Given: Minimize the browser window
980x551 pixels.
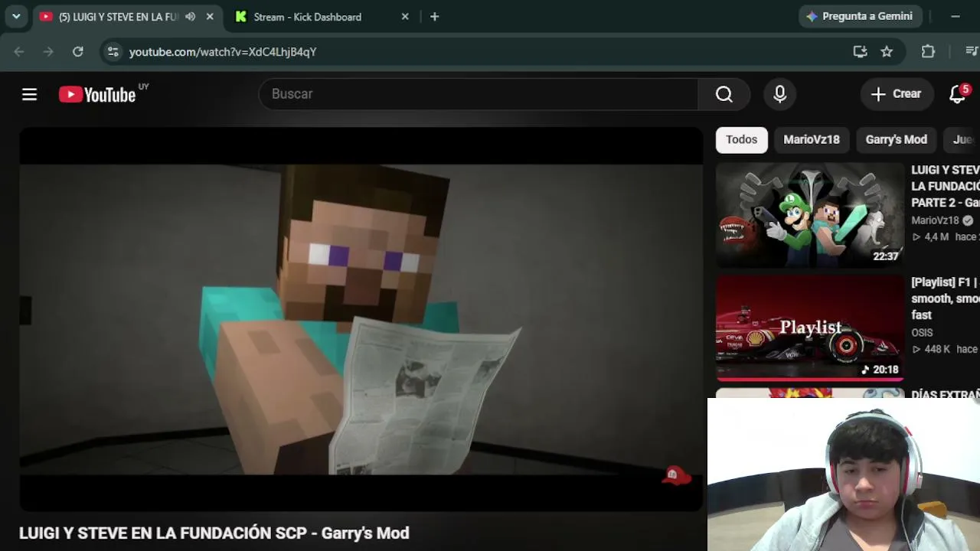Looking at the screenshot, I should [955, 16].
